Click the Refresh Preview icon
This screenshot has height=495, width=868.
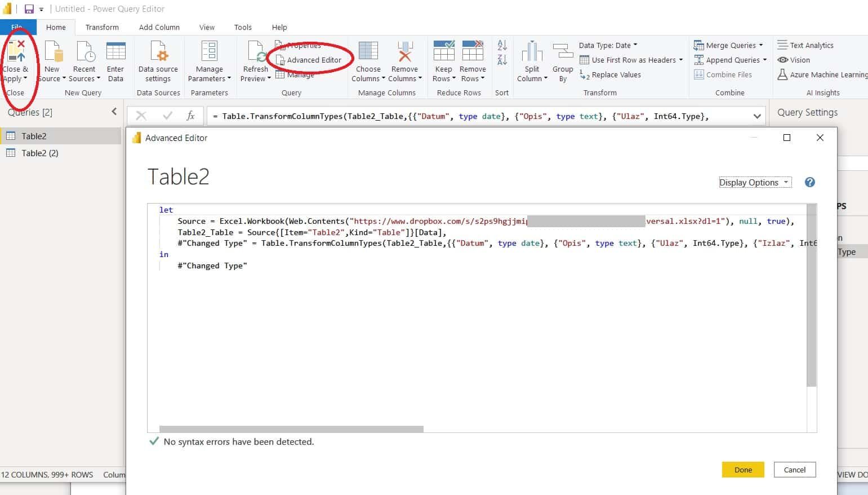point(256,51)
